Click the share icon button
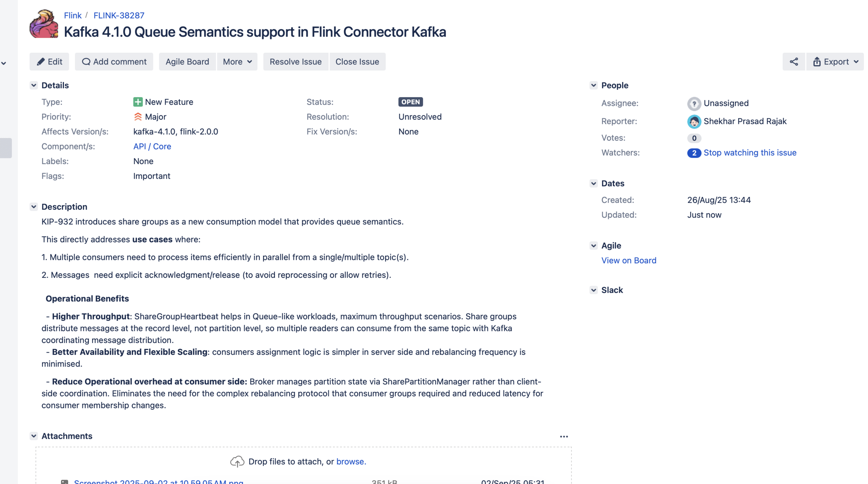Image resolution: width=868 pixels, height=484 pixels. 793,62
